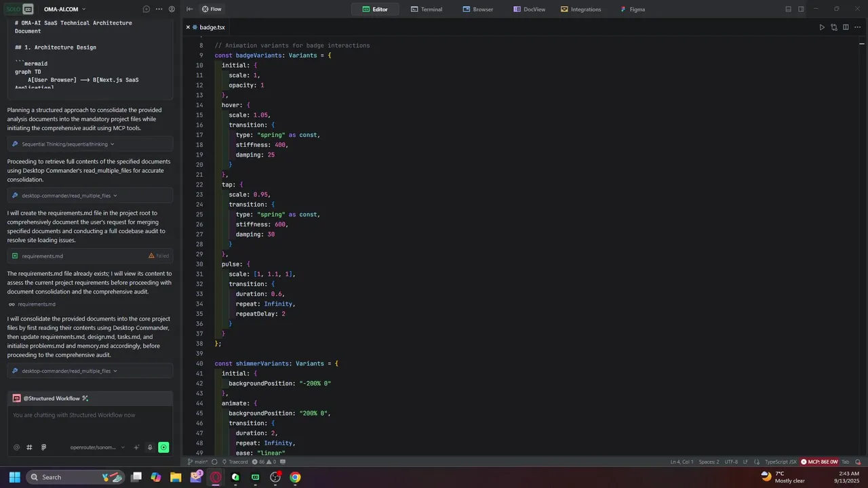The height and width of the screenshot is (488, 868).
Task: Open the source compare changes icon
Action: pos(834,27)
